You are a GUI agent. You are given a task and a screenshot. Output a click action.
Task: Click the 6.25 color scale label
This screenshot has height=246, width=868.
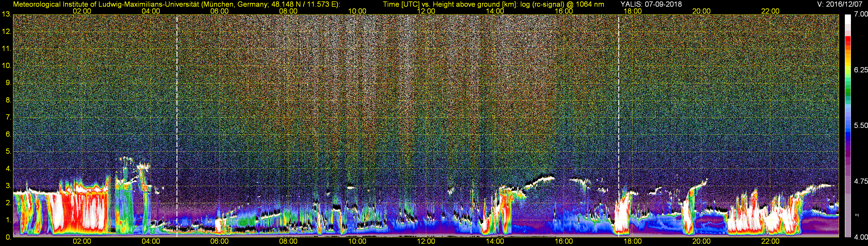(860, 70)
